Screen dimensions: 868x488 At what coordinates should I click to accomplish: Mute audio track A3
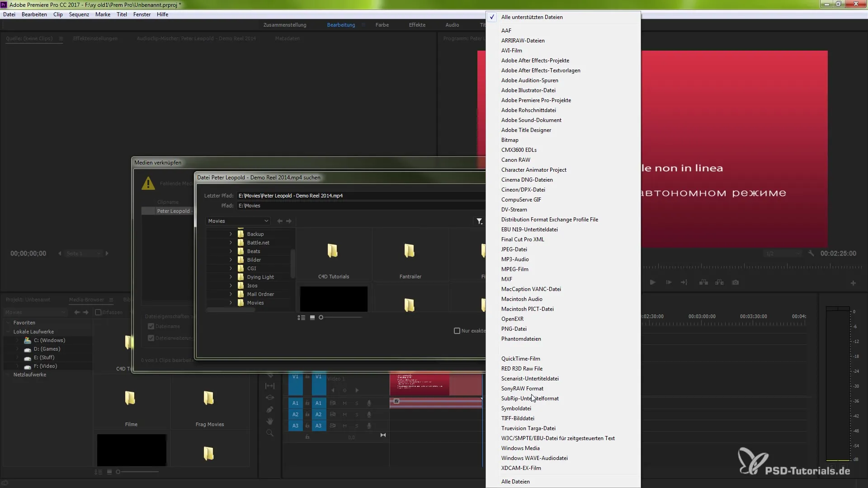[x=344, y=426]
